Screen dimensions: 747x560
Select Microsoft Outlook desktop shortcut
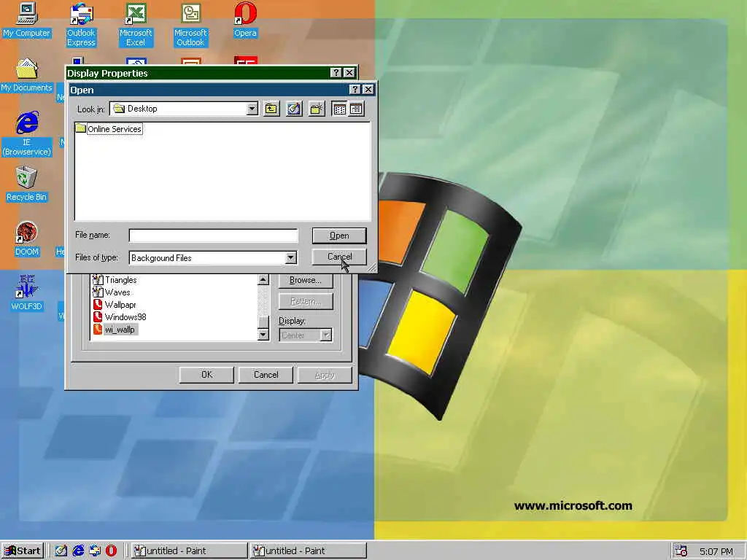pyautogui.click(x=190, y=25)
